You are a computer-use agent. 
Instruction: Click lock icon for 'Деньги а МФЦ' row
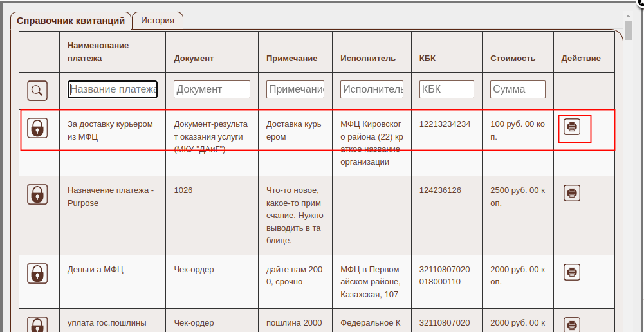(37, 273)
